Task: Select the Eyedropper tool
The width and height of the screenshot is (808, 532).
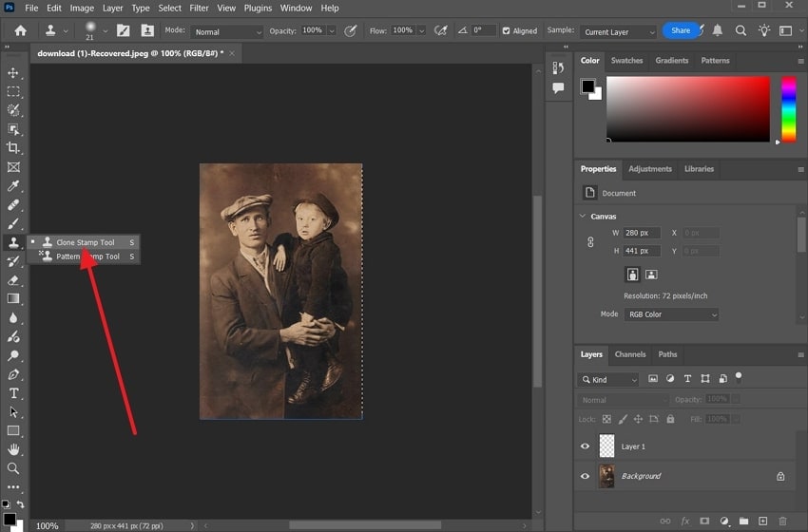Action: pyautogui.click(x=13, y=185)
